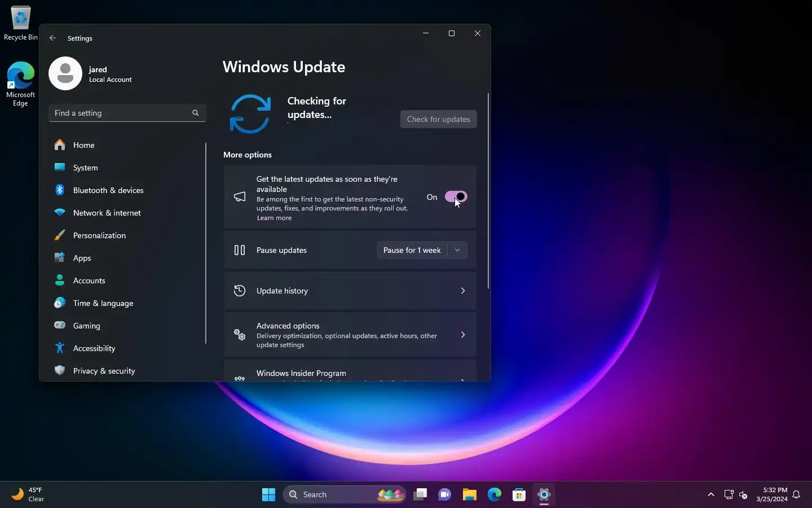Screen dimensions: 812x508
Task: Open Update history chevron
Action: pos(463,291)
